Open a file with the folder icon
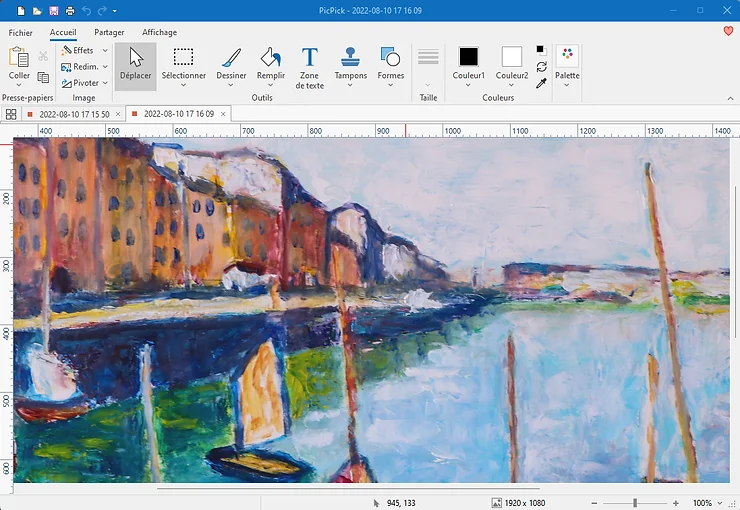 point(37,10)
